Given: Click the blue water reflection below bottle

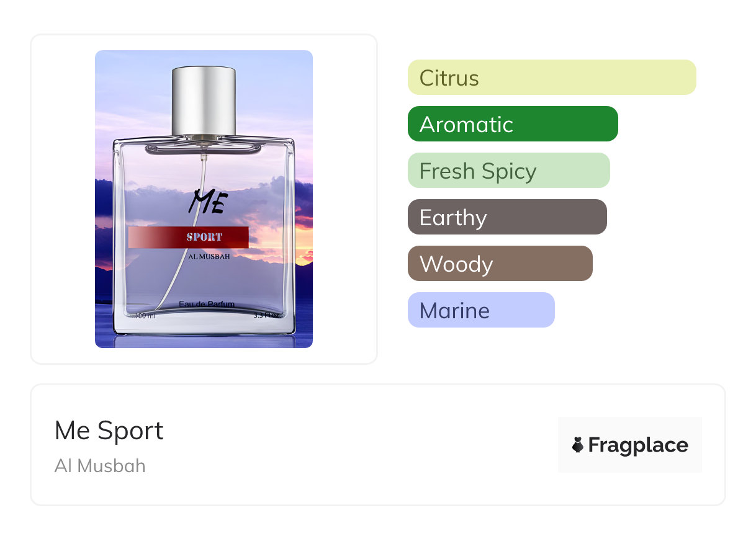Looking at the screenshot, I should click(204, 341).
